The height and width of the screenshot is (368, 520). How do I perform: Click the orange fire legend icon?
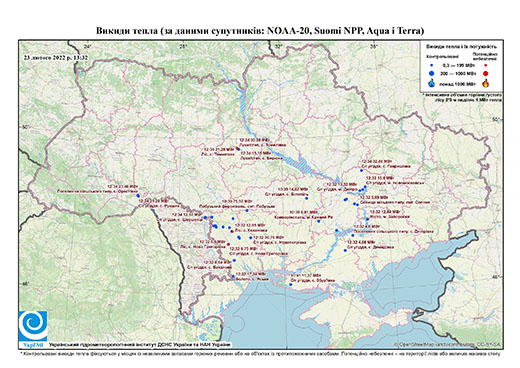click(x=486, y=83)
